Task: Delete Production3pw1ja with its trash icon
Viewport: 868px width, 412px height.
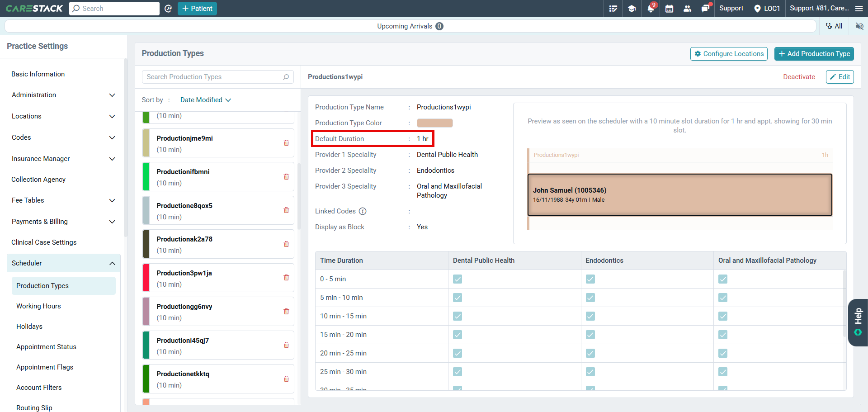Action: pos(286,278)
